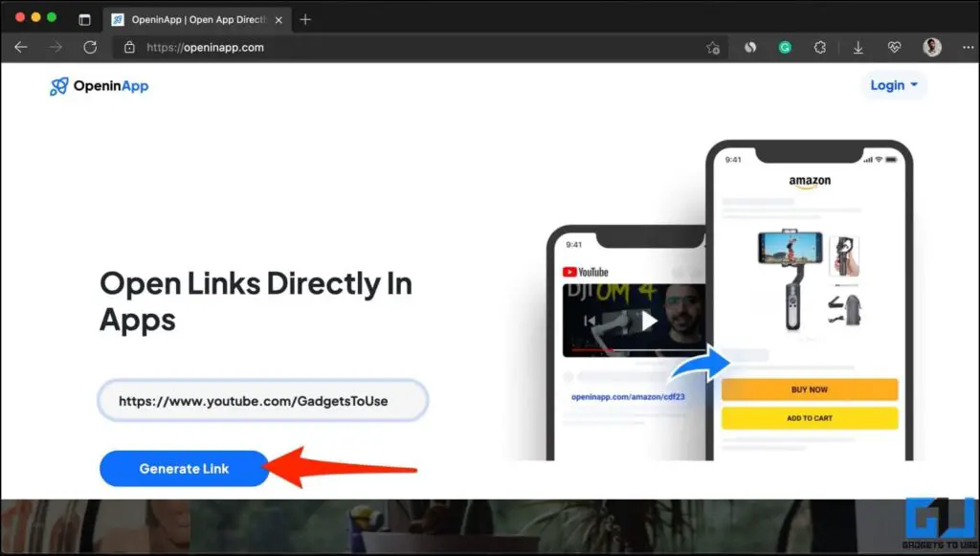
Task: Open the Downloads icon in the toolbar
Action: coord(858,47)
